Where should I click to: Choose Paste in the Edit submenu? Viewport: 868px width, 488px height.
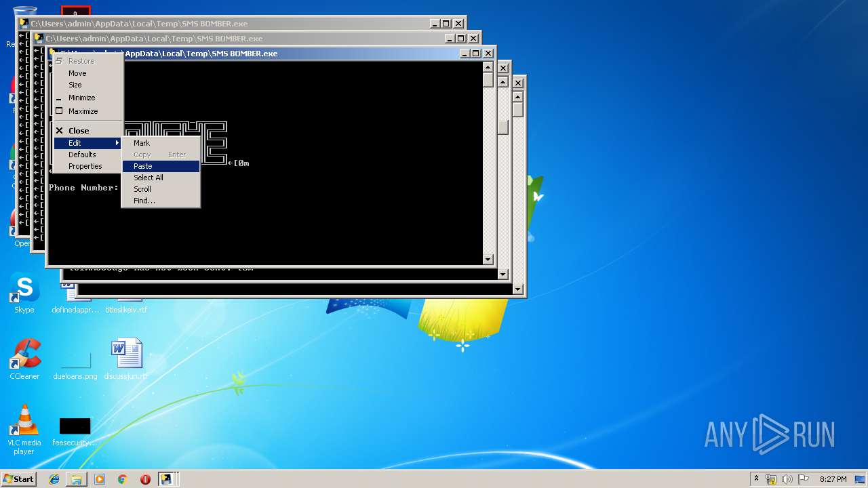161,166
